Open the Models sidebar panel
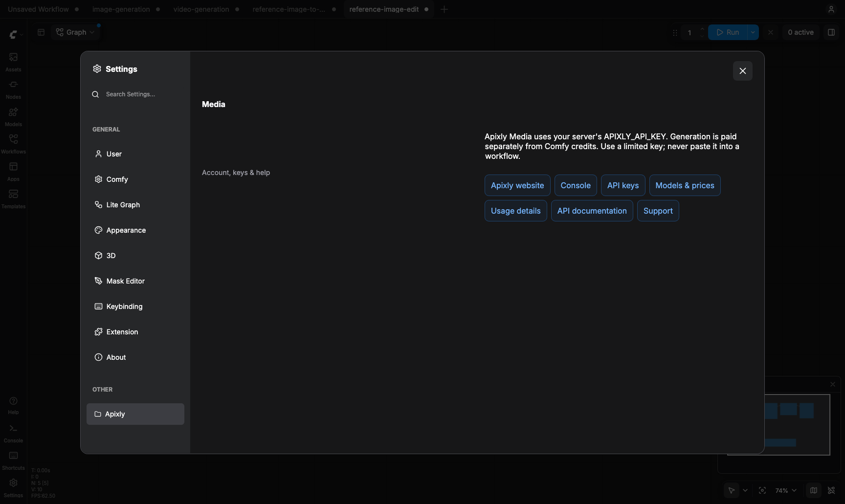Image resolution: width=845 pixels, height=504 pixels. pos(13,117)
